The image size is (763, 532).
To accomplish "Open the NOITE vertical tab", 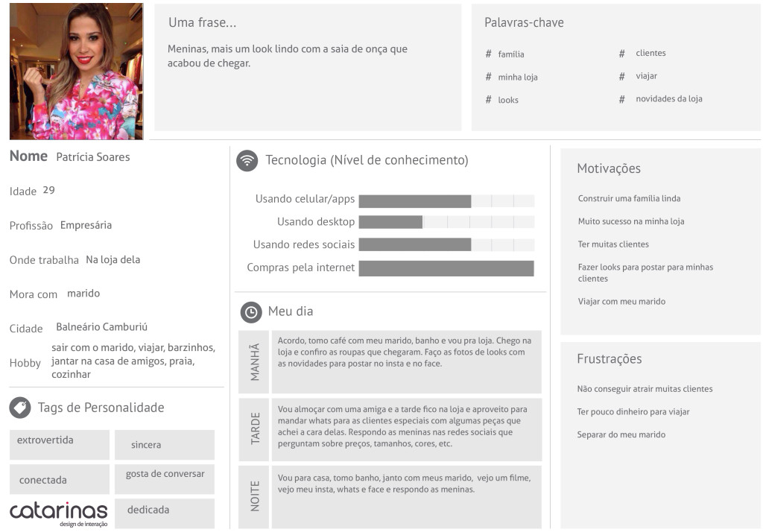I will 254,496.
